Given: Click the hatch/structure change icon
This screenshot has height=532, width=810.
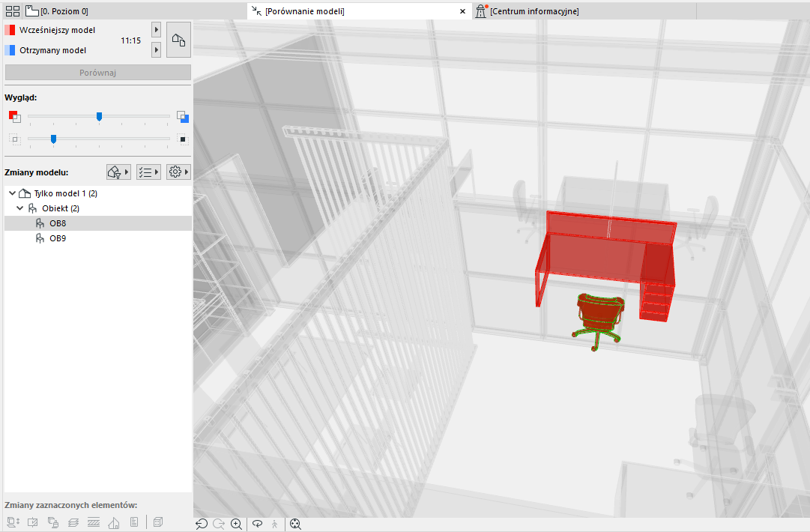Looking at the screenshot, I should [94, 522].
